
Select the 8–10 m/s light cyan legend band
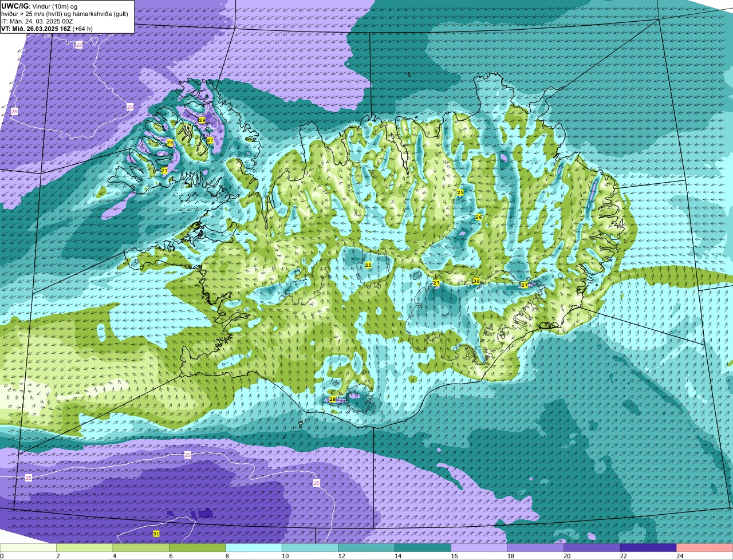[x=254, y=547]
